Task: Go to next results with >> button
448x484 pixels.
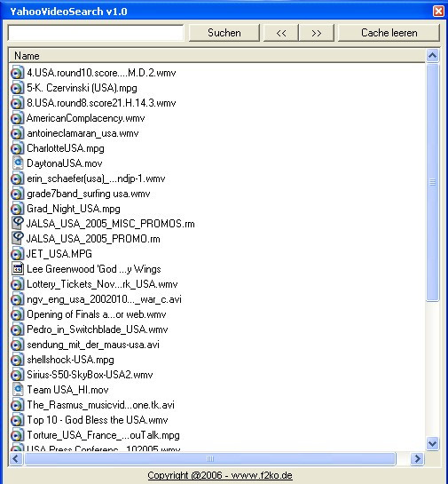Action: tap(317, 33)
